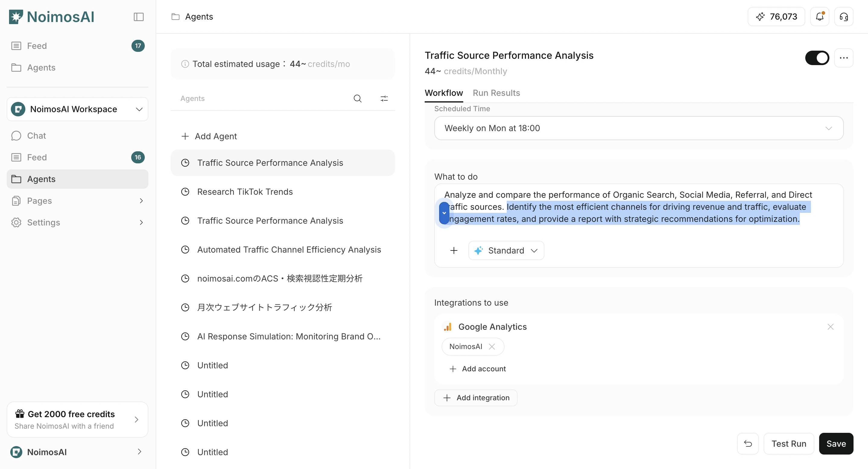Image resolution: width=868 pixels, height=469 pixels.
Task: Remove Google Analytics integration
Action: [830, 327]
